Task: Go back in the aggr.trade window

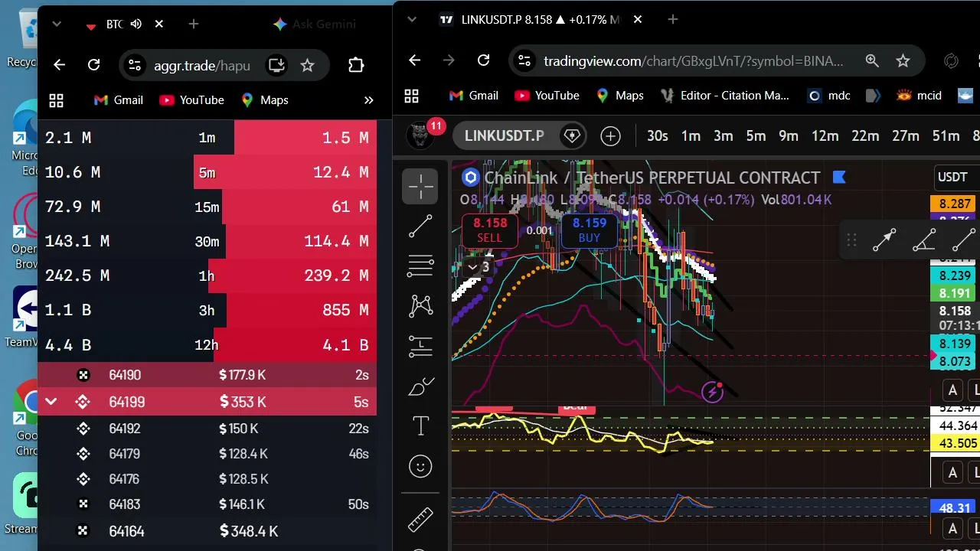Action: point(60,65)
